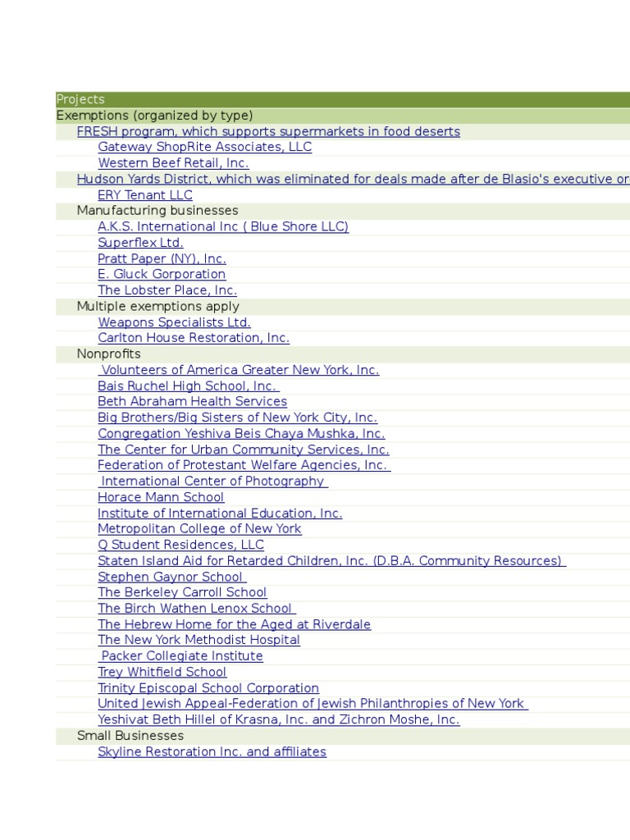Select the 'Small Businesses' category row

pos(343,737)
